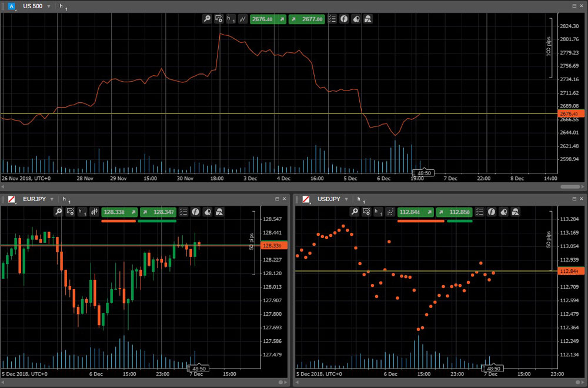Image resolution: width=588 pixels, height=388 pixels.
Task: Open chart settings icon on EURJPY chart
Action: click(71, 212)
